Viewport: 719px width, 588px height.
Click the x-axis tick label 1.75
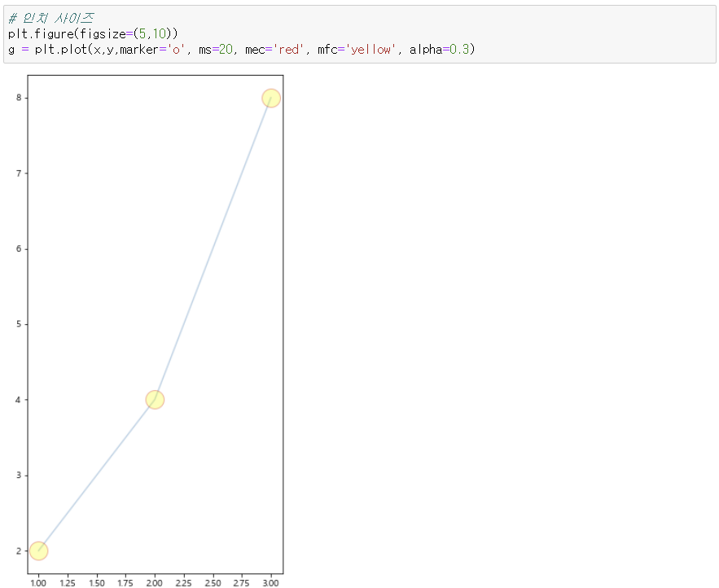coord(125,583)
